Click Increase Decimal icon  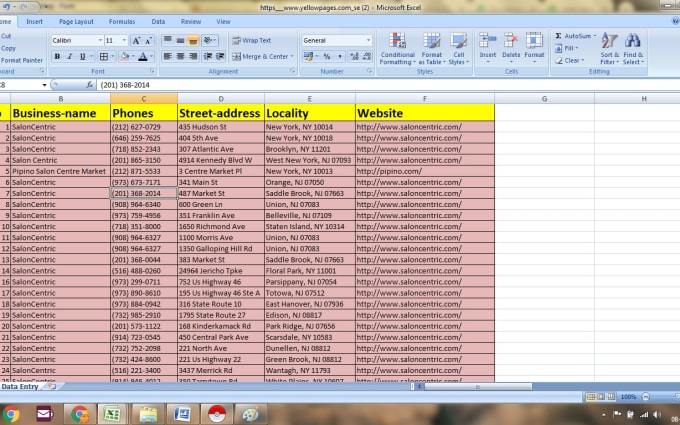point(354,56)
